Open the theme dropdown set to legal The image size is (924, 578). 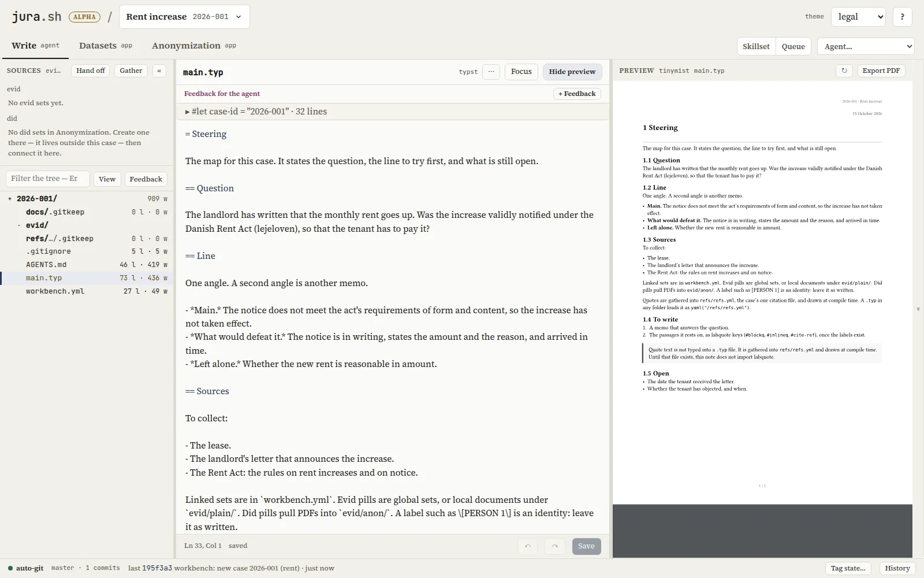[858, 17]
